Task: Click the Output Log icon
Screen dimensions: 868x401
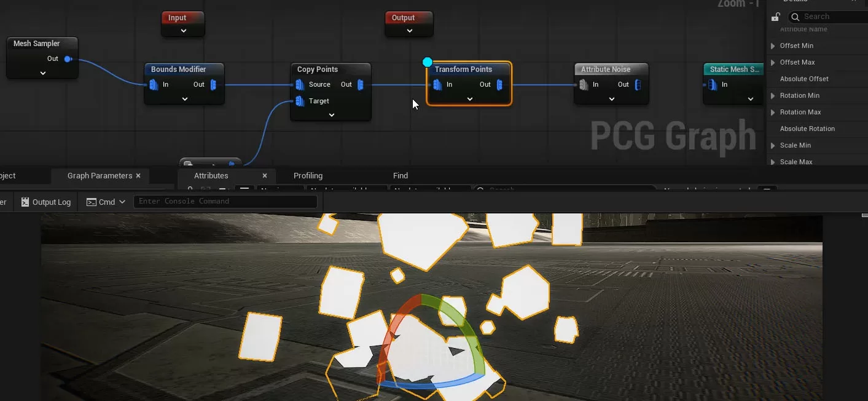Action: click(25, 202)
